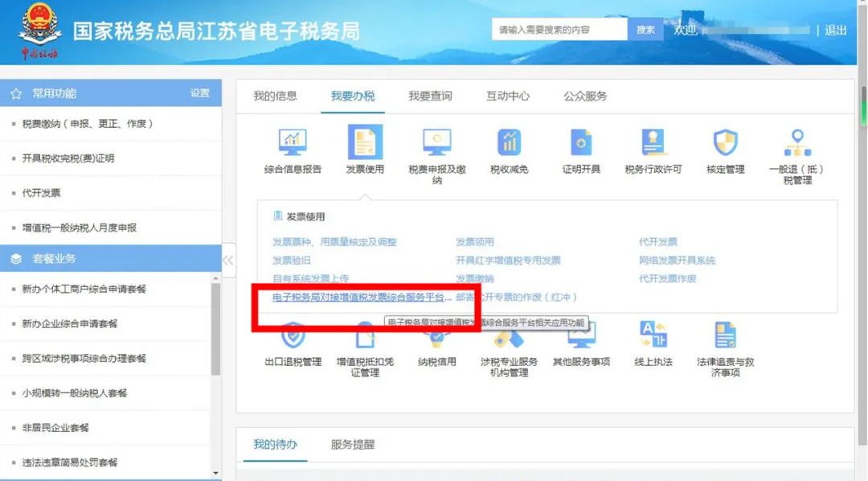
Task: Open the 服务提醒 tab
Action: [x=353, y=445]
